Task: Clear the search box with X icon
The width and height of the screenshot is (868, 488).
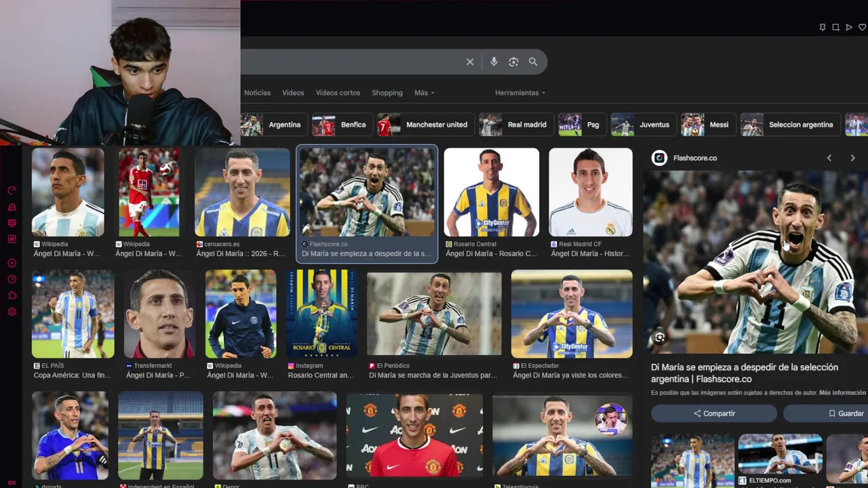Action: pyautogui.click(x=470, y=62)
